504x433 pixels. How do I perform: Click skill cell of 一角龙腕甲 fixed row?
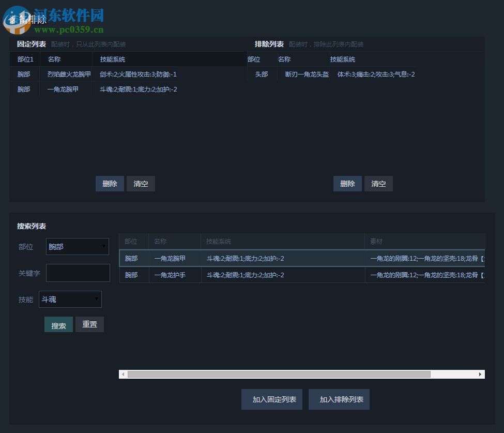(138, 89)
